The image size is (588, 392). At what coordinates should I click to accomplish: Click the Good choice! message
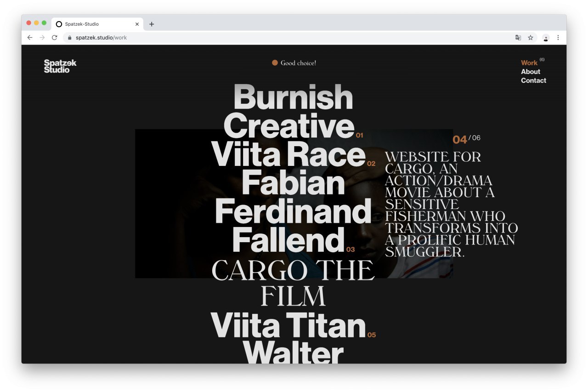point(298,63)
